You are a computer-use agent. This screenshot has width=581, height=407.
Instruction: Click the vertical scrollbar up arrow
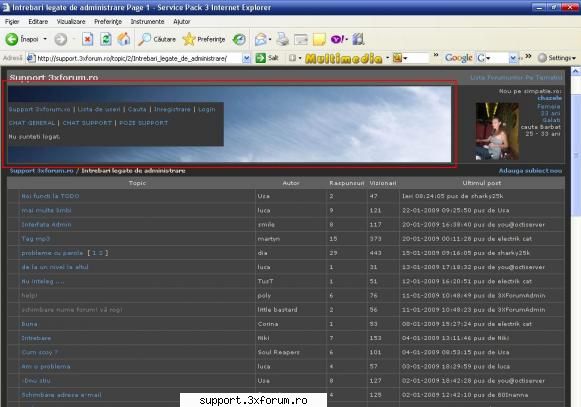click(x=575, y=71)
